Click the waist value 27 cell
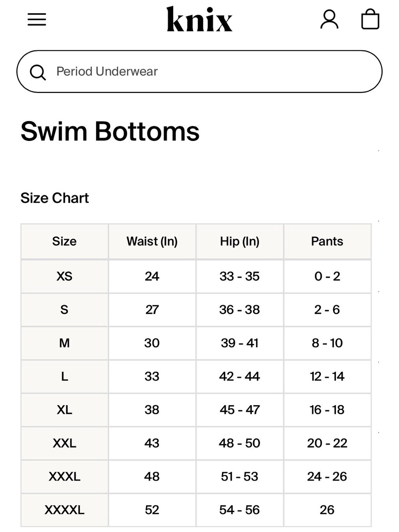 [x=152, y=310]
